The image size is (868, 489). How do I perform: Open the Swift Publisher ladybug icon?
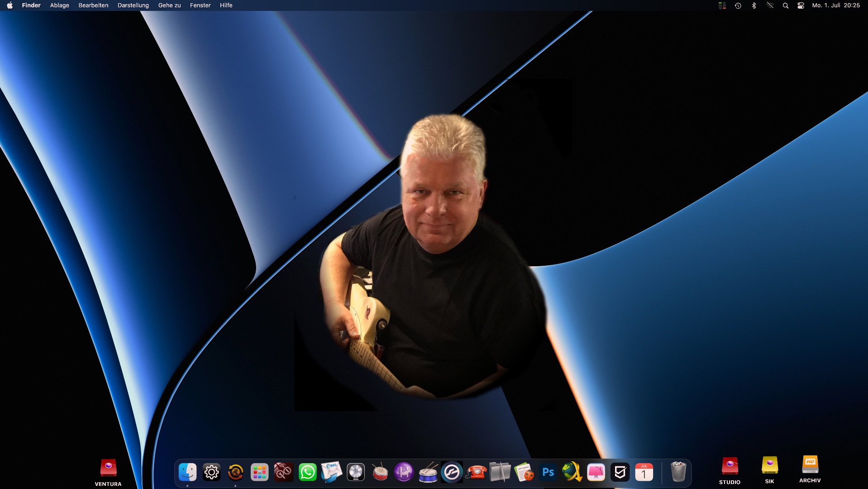[x=524, y=472]
